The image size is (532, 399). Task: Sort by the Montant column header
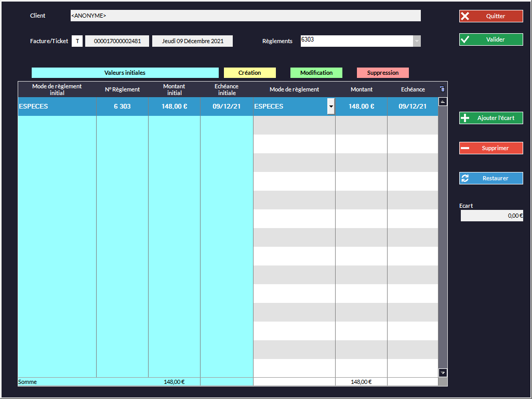[x=361, y=89]
